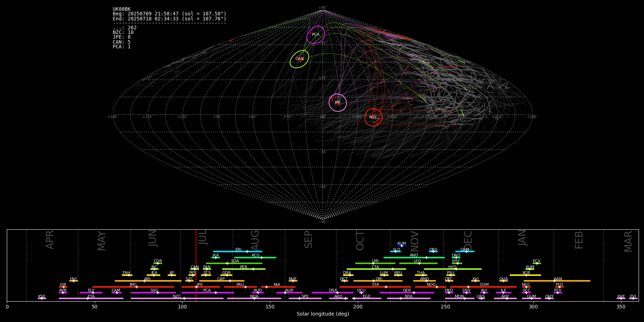Click the NOV month label in the timeline
This screenshot has width=644, height=322.
(415, 241)
